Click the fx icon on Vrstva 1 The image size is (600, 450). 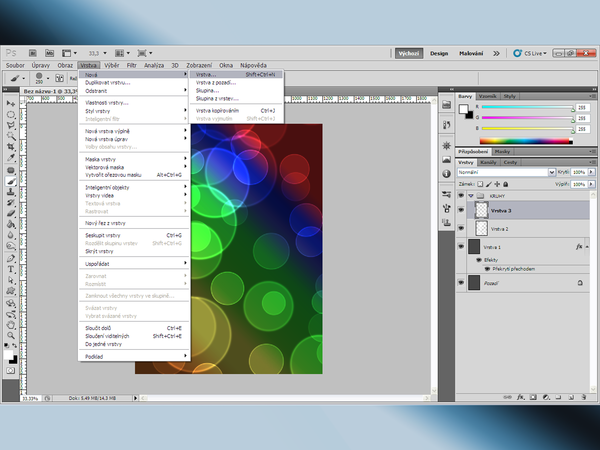(579, 245)
